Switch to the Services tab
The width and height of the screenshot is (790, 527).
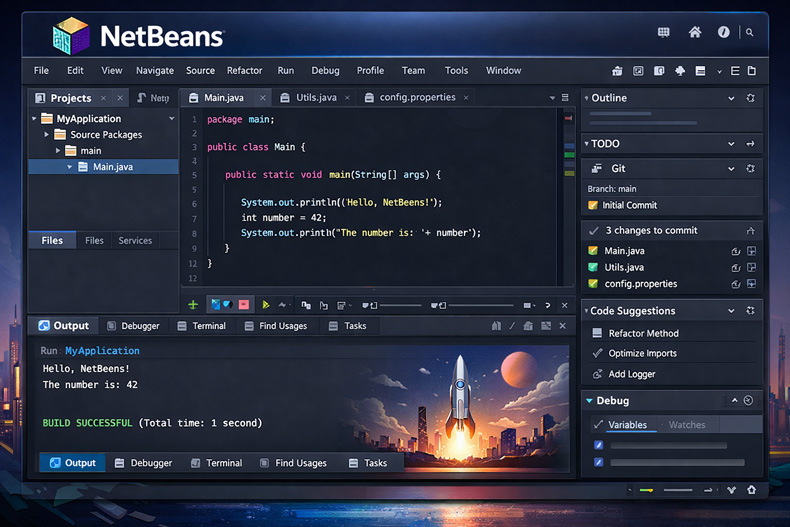(x=135, y=241)
